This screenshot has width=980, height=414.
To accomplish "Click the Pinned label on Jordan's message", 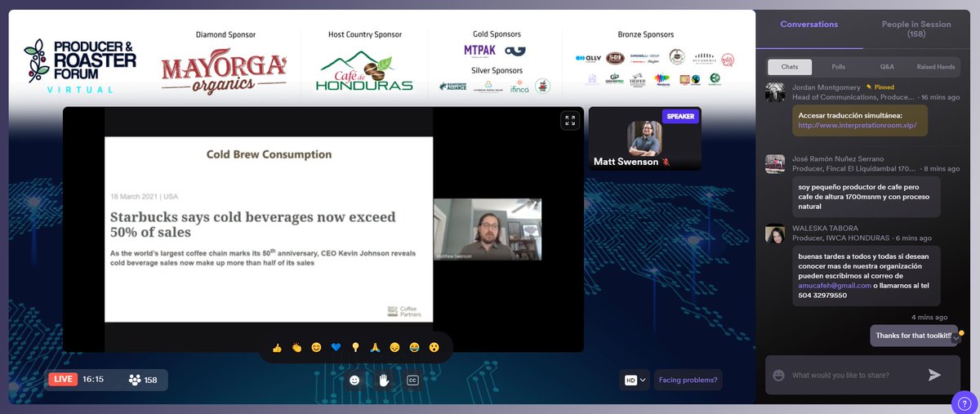I will click(880, 87).
